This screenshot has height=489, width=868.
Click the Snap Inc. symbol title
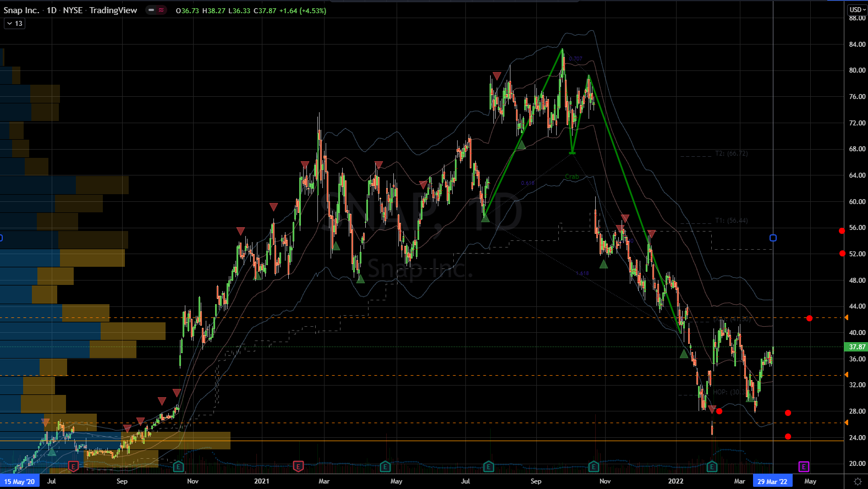(x=21, y=10)
